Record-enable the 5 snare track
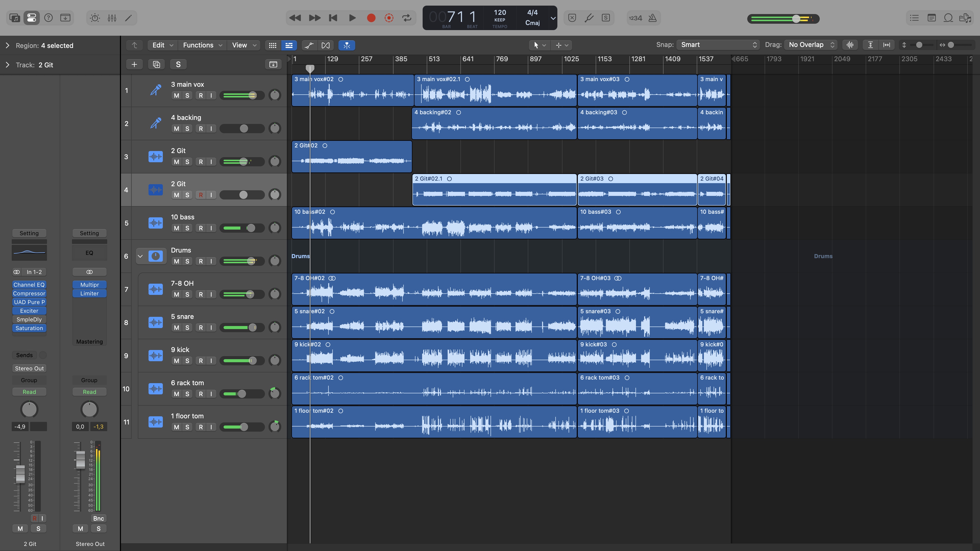Viewport: 980px width, 551px height. pos(201,327)
